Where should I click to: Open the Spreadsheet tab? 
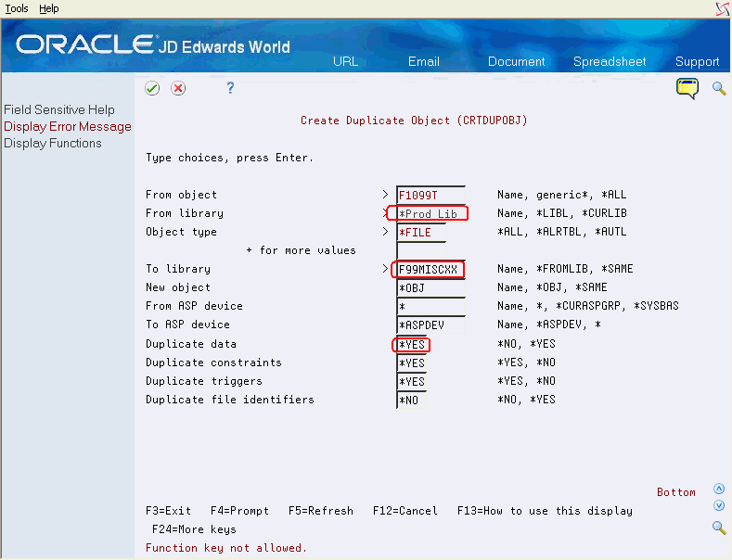pyautogui.click(x=610, y=61)
